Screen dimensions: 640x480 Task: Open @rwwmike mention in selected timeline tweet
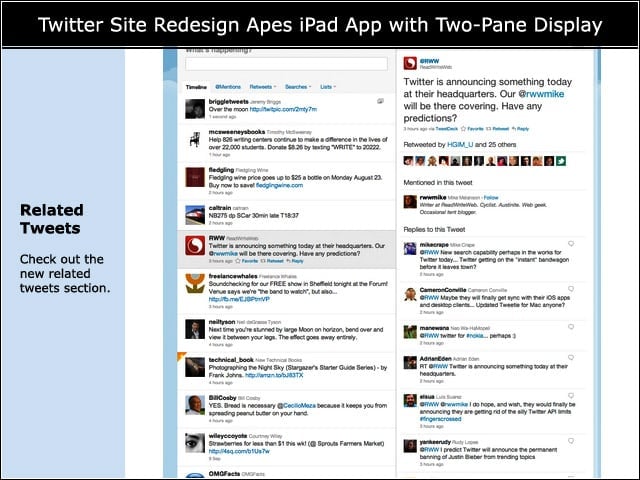223,253
